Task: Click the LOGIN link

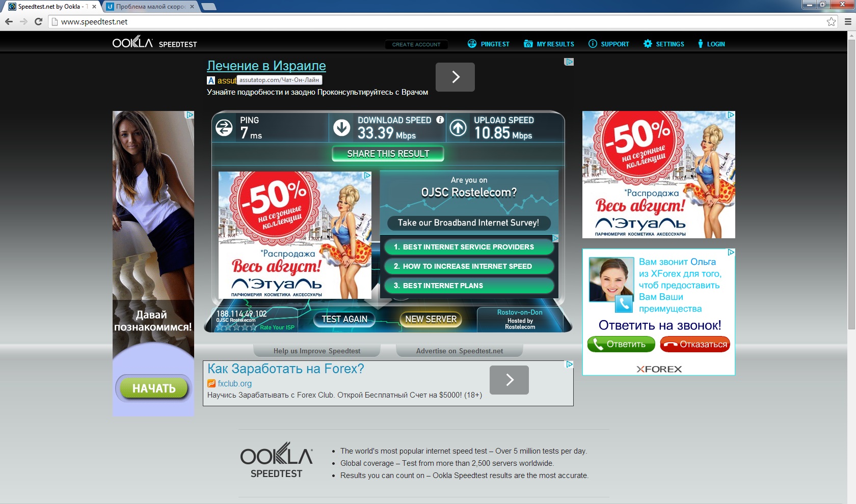Action: pyautogui.click(x=715, y=44)
